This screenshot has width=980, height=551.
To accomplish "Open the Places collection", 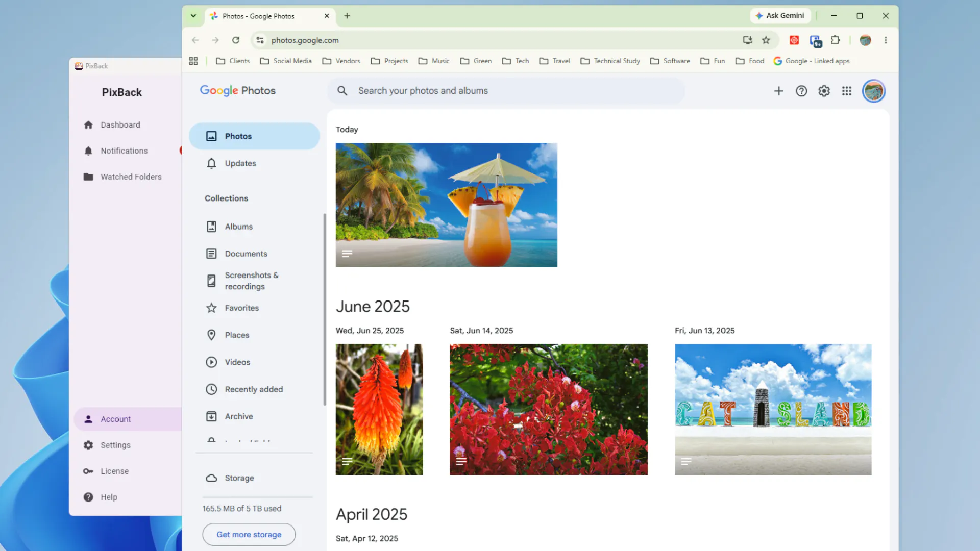I will [x=254, y=335].
